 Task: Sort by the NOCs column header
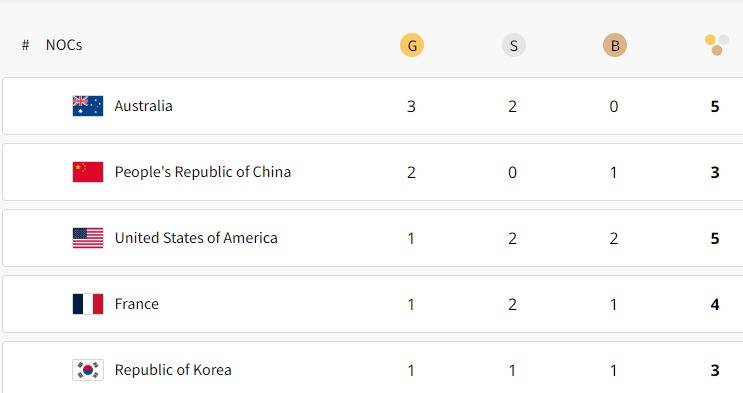click(x=64, y=45)
